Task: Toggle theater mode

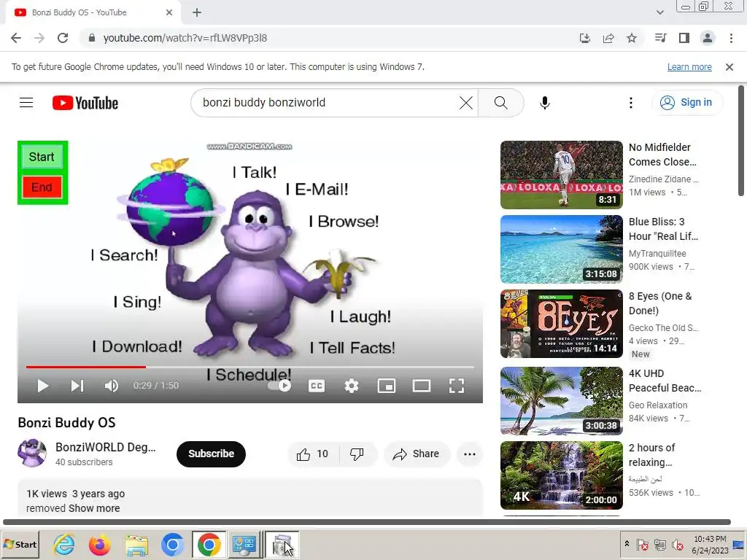Action: (422, 386)
